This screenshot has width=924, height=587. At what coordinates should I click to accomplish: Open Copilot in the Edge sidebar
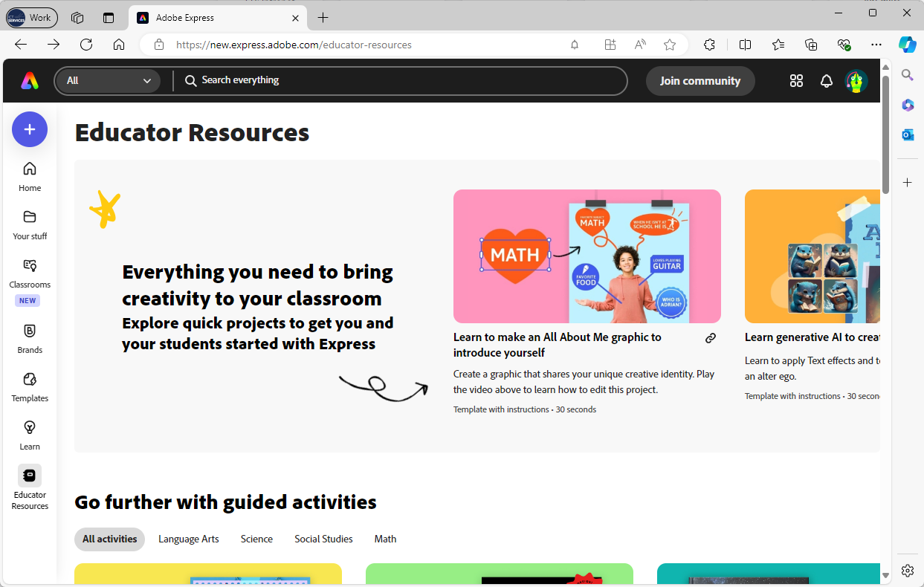point(907,45)
